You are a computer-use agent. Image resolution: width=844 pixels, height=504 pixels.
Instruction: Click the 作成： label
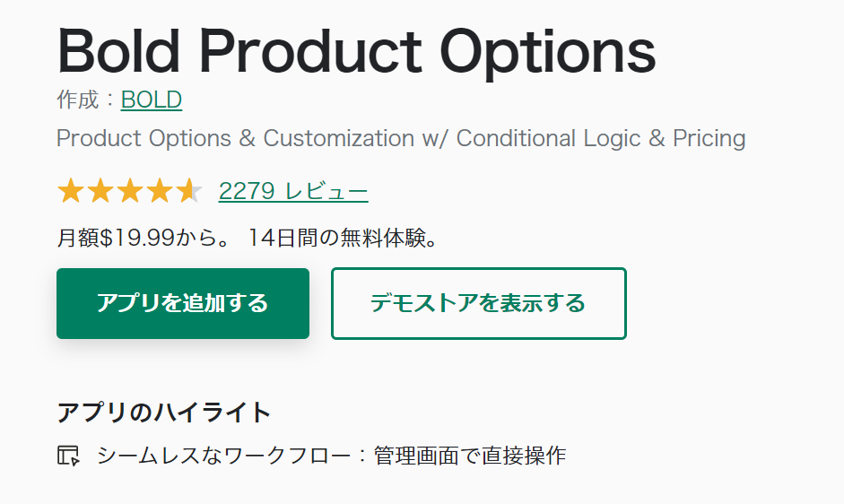[86, 100]
